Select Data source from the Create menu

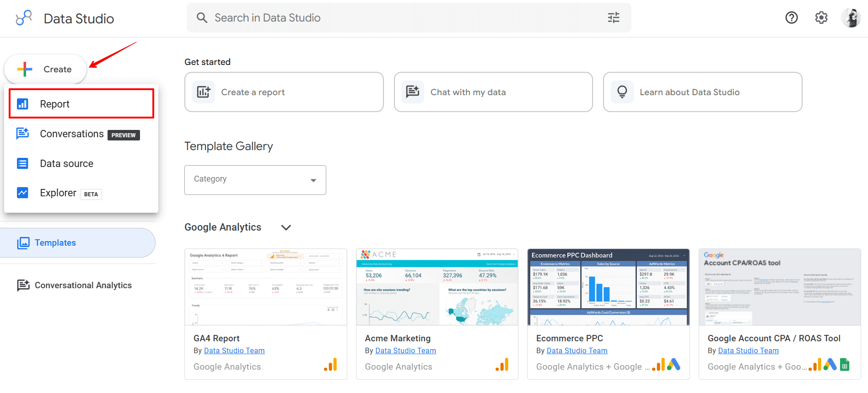tap(81, 163)
